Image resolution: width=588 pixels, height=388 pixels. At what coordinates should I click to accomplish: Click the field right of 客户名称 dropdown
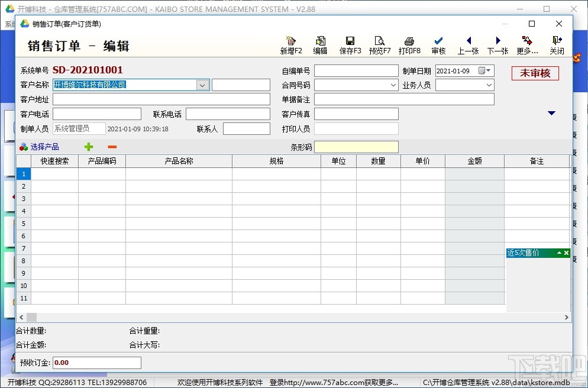241,85
